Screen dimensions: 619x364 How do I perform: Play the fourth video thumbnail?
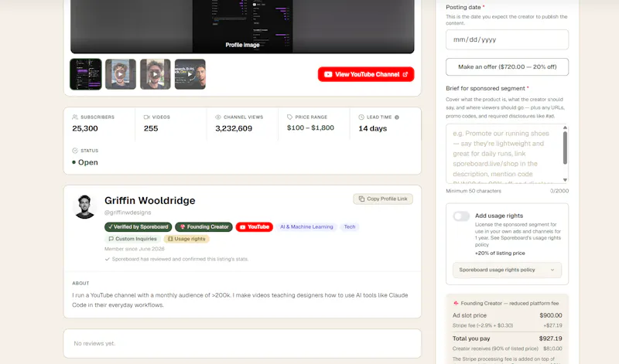(190, 74)
